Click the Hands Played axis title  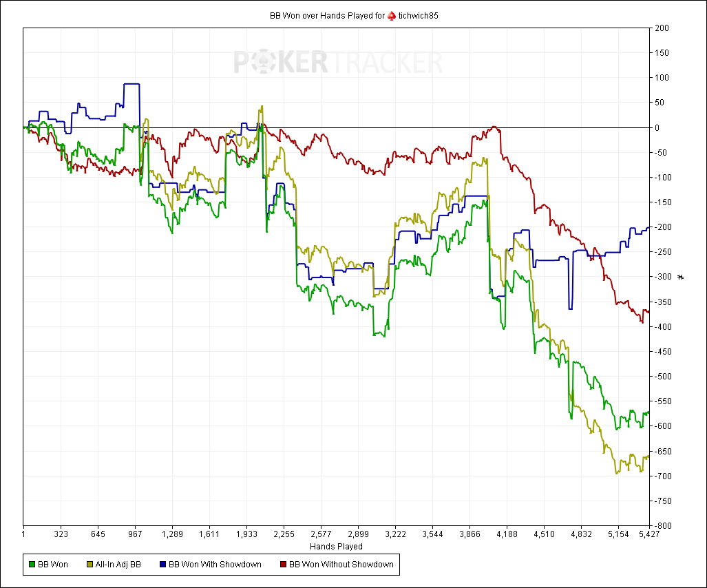[x=336, y=547]
